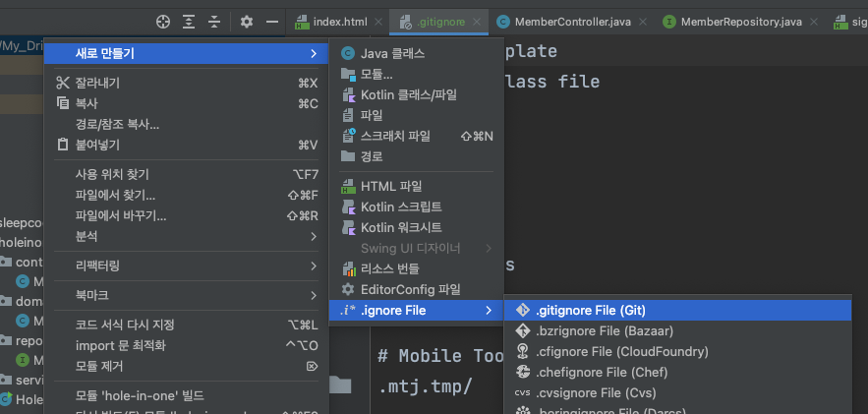Screen dimensions: 868x414
Task: Click the Collapse All toolbar icon
Action: pos(214,22)
